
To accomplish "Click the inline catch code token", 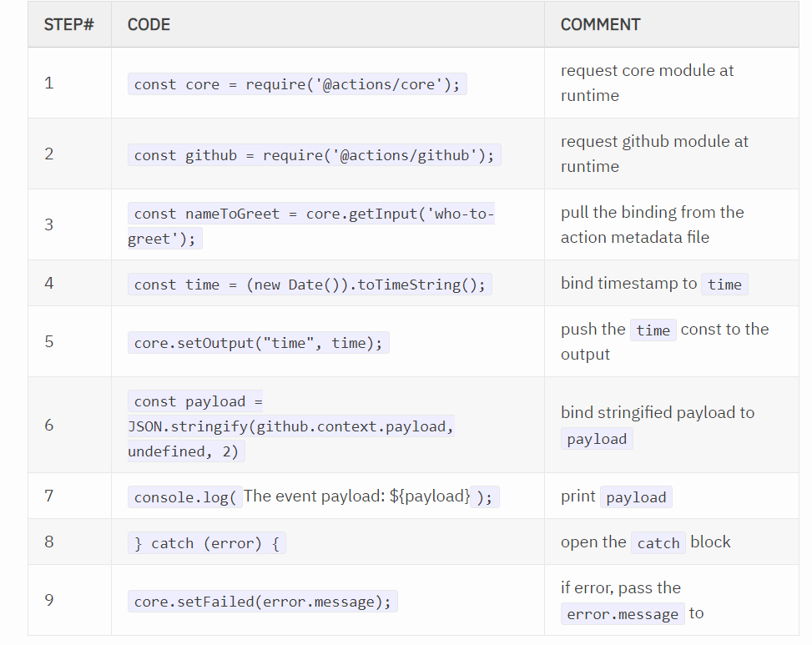I will [658, 543].
